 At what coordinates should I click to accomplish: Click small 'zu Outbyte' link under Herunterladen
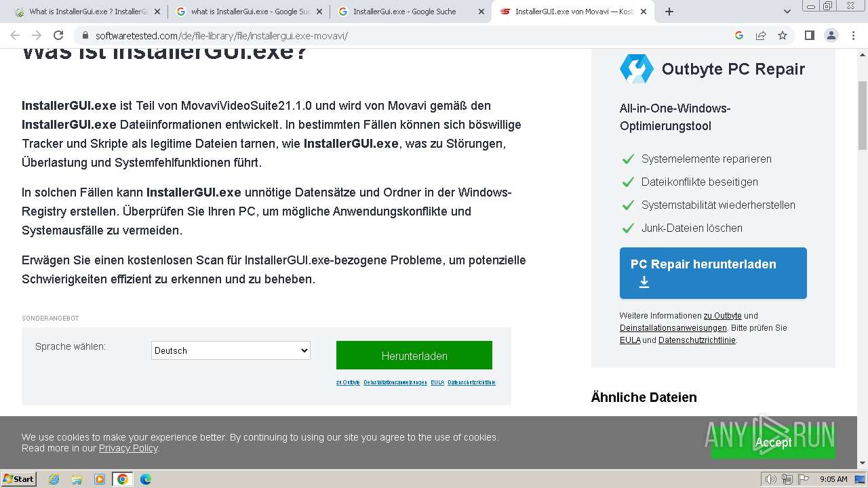click(x=348, y=382)
